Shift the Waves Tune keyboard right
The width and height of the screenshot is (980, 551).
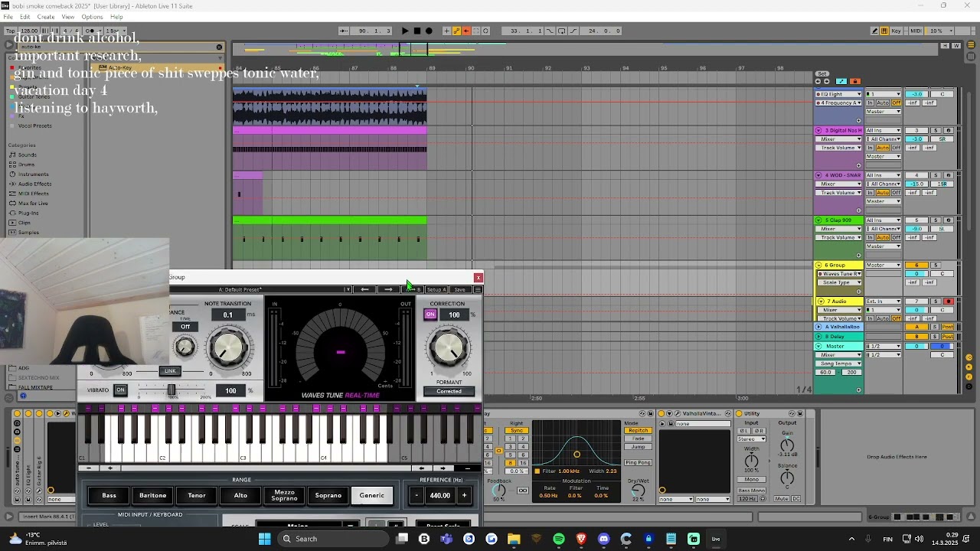coord(443,468)
